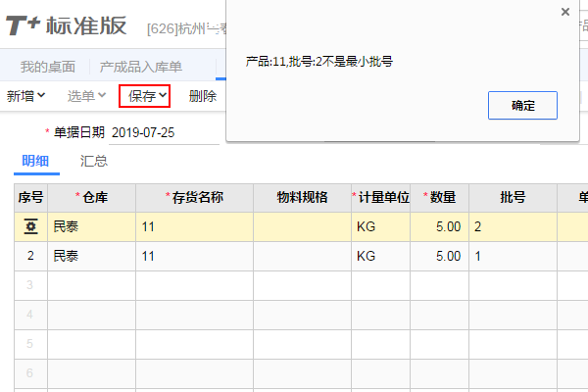The image size is (588, 392).
Task: Close the batch number alert dialog
Action: pyautogui.click(x=564, y=12)
